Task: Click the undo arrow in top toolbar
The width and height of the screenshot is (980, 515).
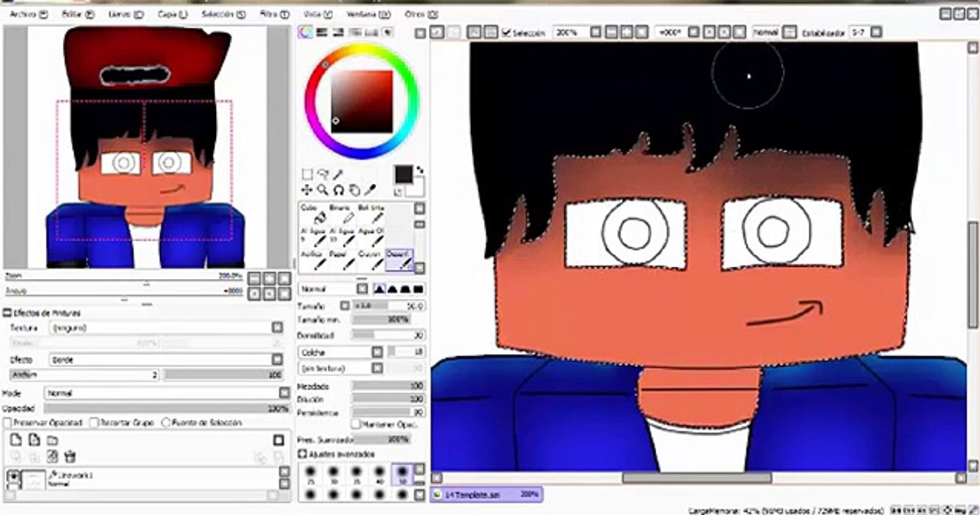Action: (436, 32)
